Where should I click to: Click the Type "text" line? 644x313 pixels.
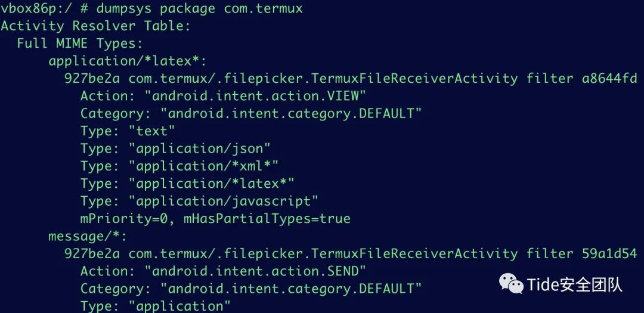128,131
